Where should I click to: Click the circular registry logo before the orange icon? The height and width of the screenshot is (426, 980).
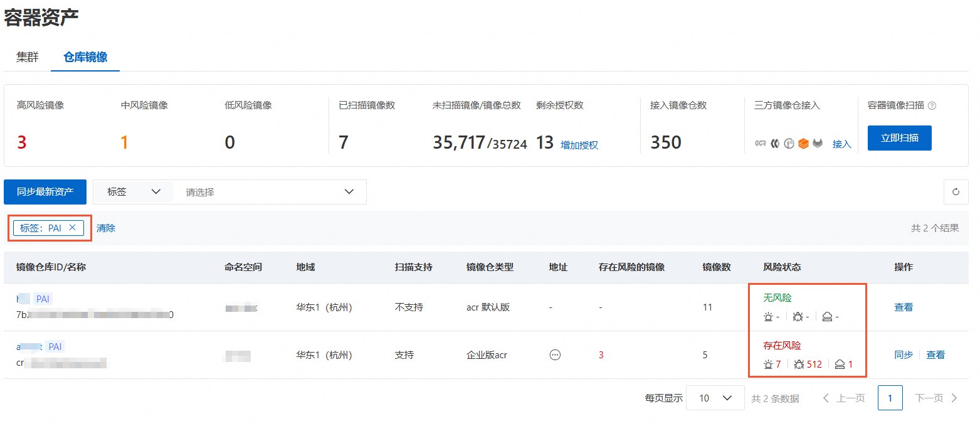point(789,144)
